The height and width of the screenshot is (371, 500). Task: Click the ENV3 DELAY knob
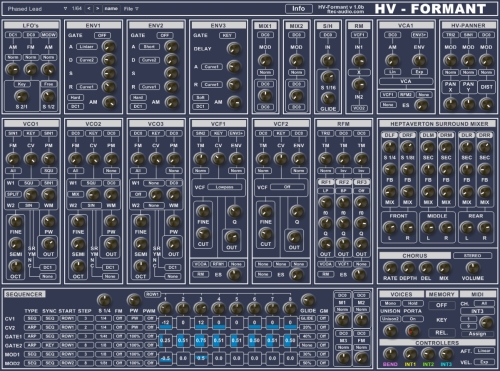[x=234, y=49]
